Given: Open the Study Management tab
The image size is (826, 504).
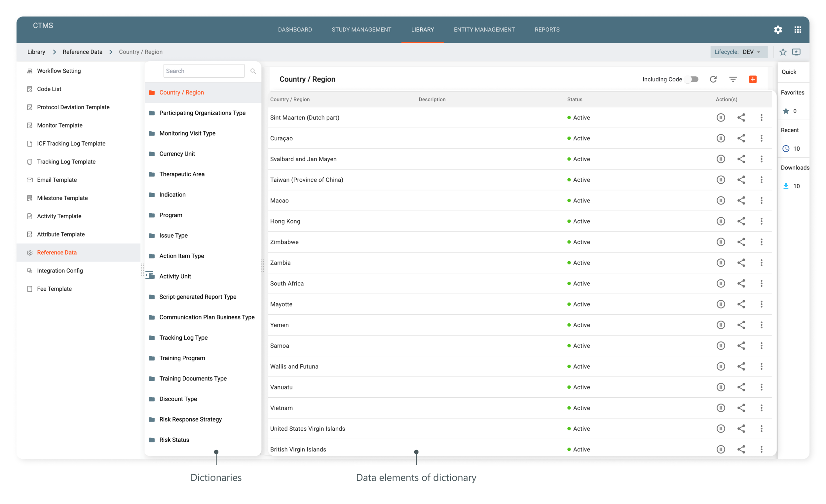Looking at the screenshot, I should click(361, 30).
